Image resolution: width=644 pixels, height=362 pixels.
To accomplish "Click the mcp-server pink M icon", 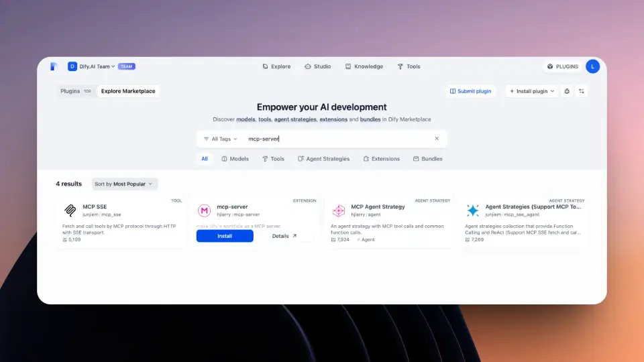I will (204, 210).
